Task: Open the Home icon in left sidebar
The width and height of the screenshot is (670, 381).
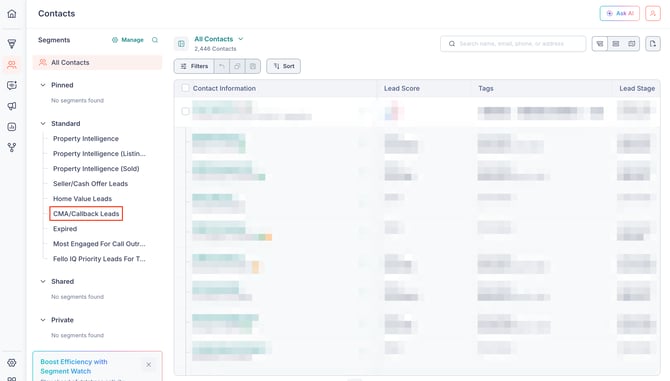Action: (x=12, y=14)
